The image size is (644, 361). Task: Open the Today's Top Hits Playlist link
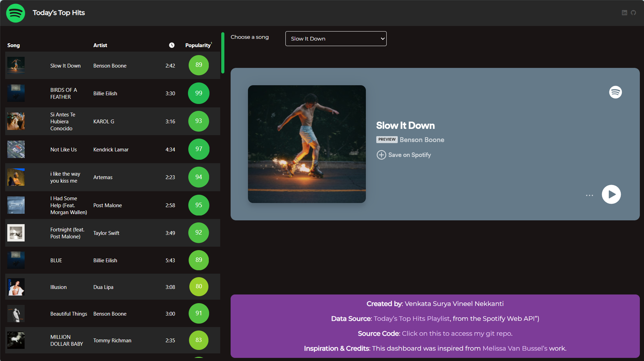tap(411, 318)
